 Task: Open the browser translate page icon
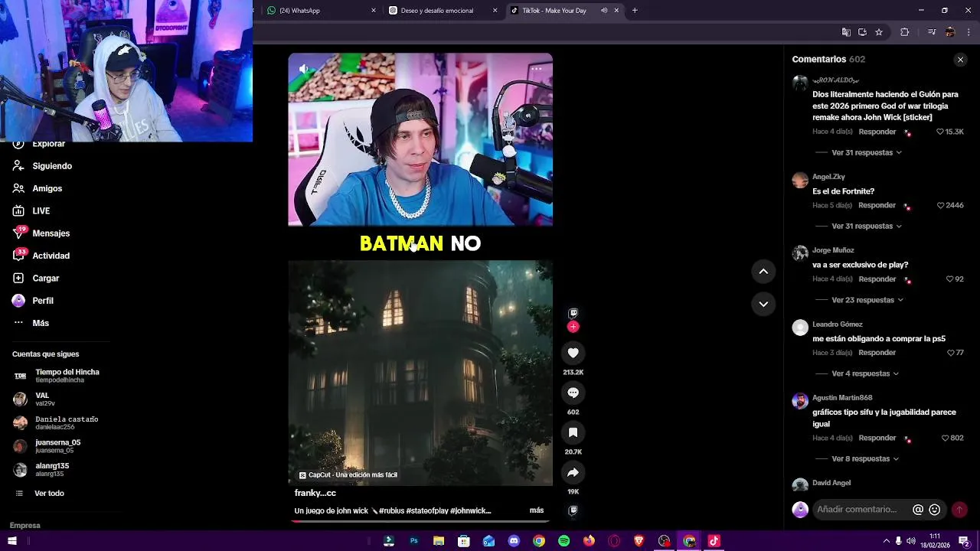846,32
